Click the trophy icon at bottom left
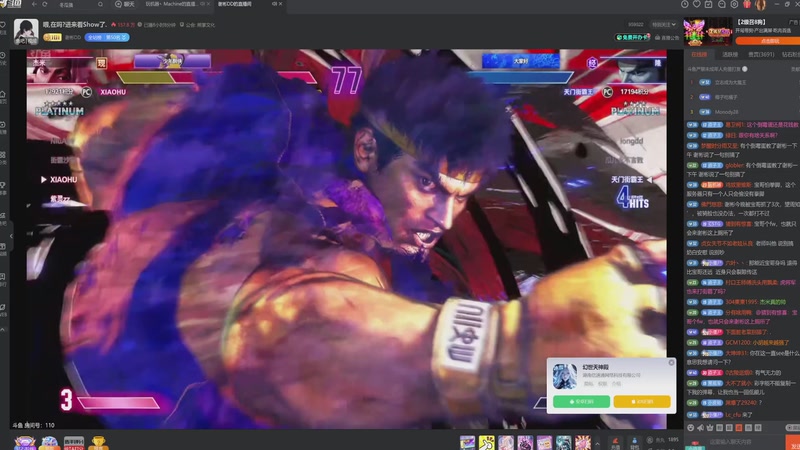The width and height of the screenshot is (800, 450). click(x=98, y=443)
